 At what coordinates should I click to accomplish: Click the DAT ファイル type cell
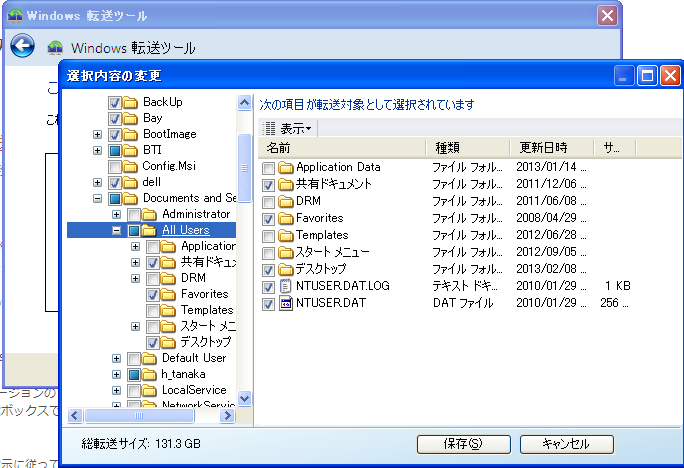point(463,303)
